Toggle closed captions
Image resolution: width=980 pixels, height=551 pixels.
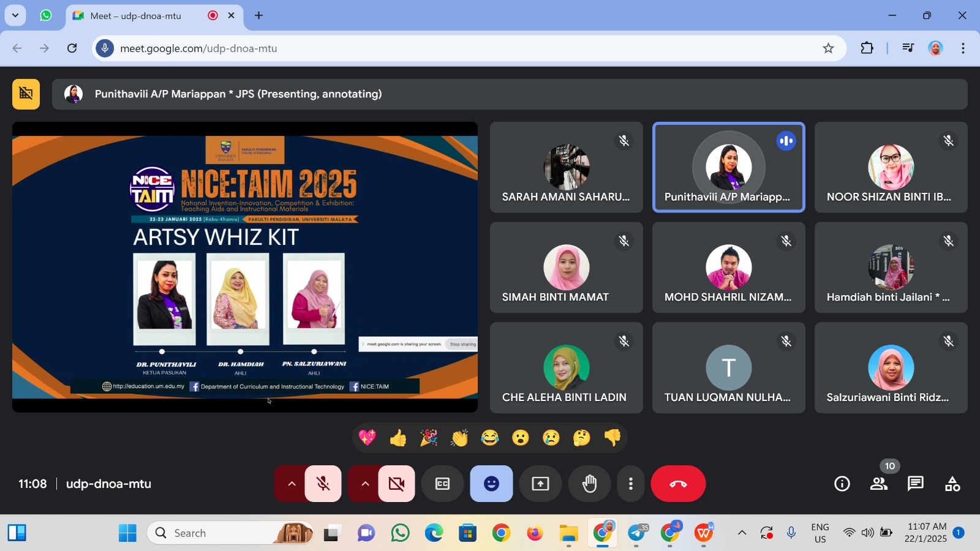point(442,484)
